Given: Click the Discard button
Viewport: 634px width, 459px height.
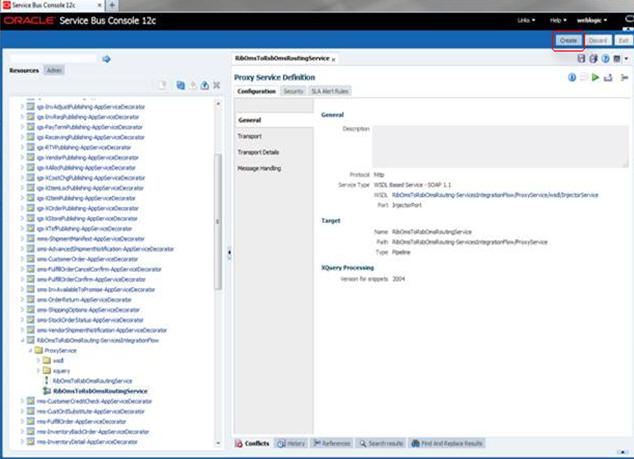Looking at the screenshot, I should [x=598, y=40].
